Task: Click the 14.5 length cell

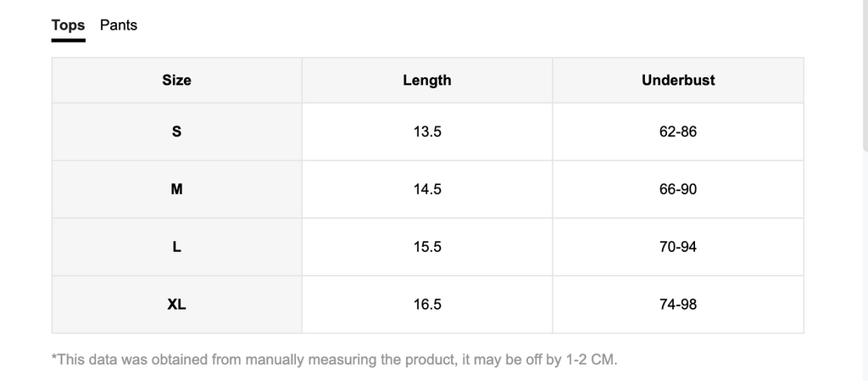Action: click(427, 189)
